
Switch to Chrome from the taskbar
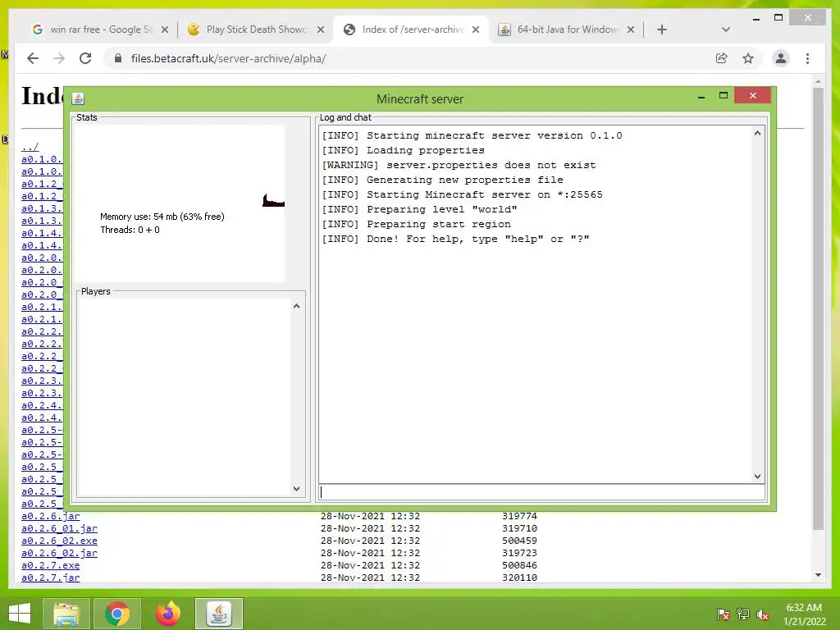(116, 614)
